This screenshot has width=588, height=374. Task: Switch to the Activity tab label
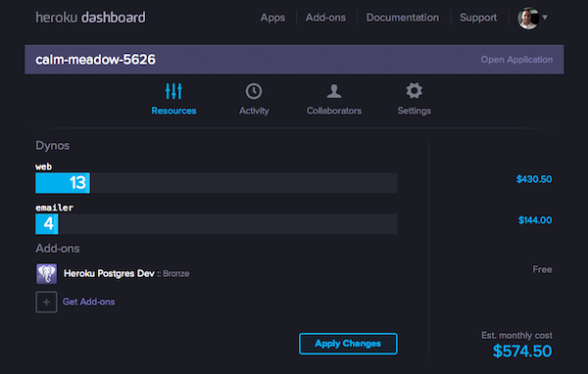pos(254,111)
